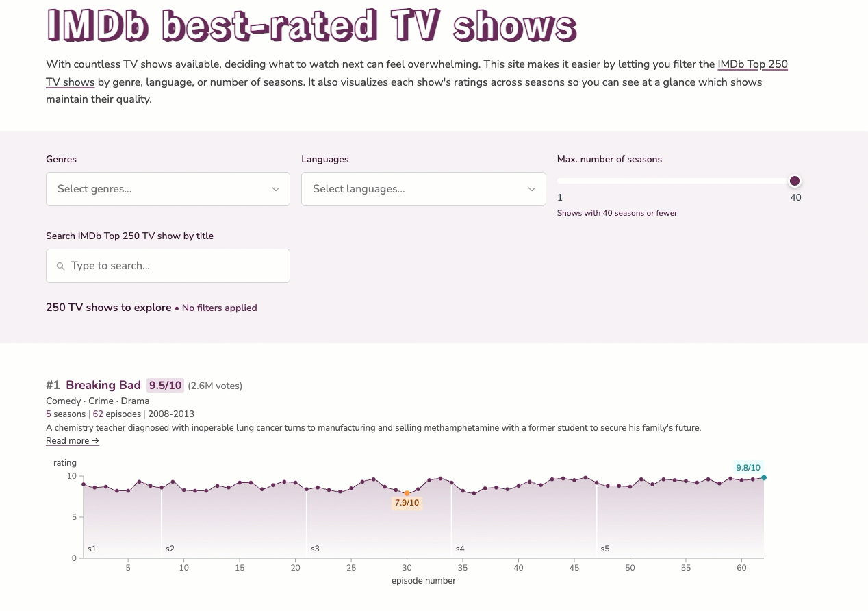
Task: Click the Crime genre label
Action: tap(100, 401)
